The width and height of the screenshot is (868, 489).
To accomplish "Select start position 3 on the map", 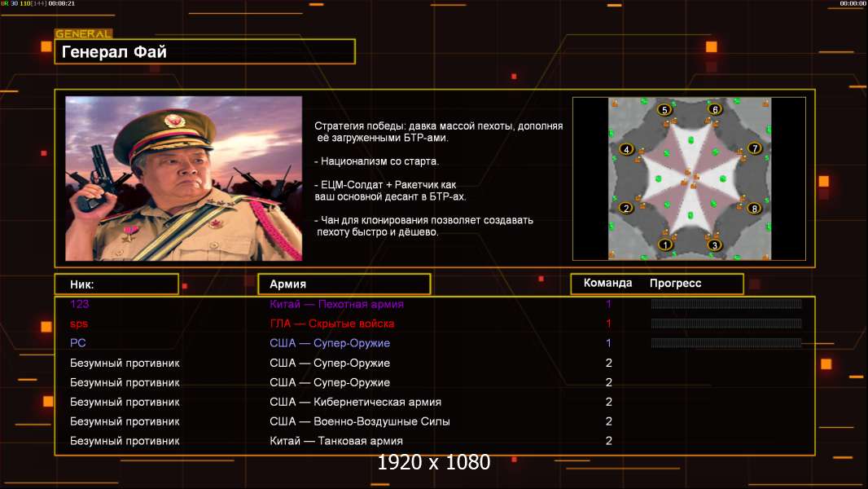I will (715, 244).
